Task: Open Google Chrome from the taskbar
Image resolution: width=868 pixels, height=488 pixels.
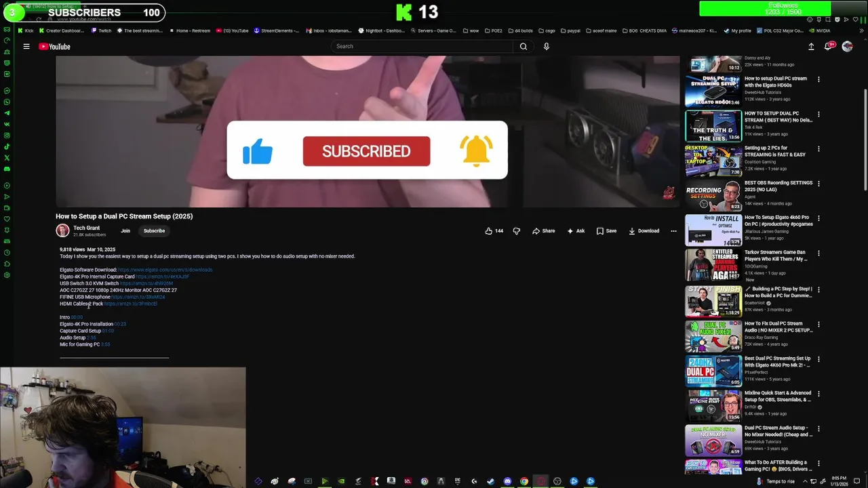Action: coord(524,481)
